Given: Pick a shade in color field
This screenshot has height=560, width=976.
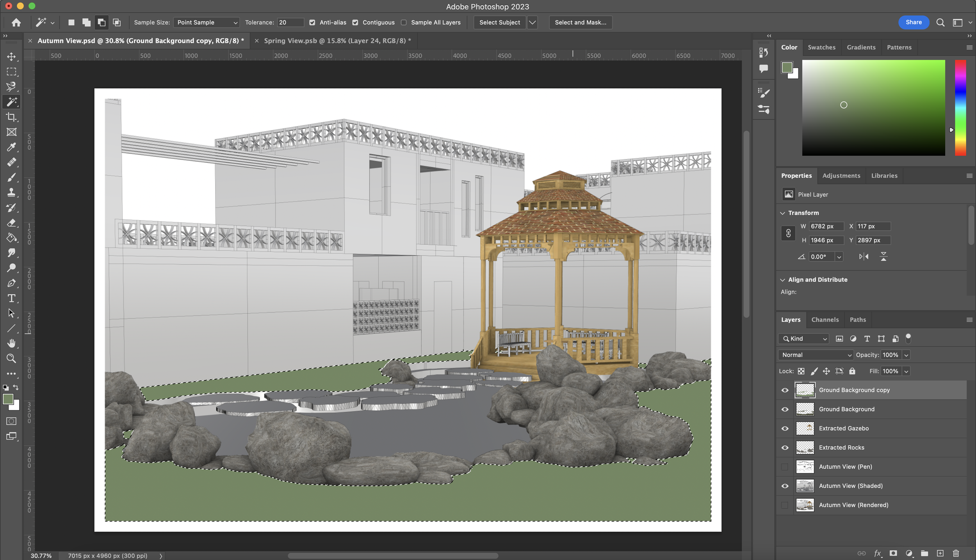Looking at the screenshot, I should coord(873,108).
